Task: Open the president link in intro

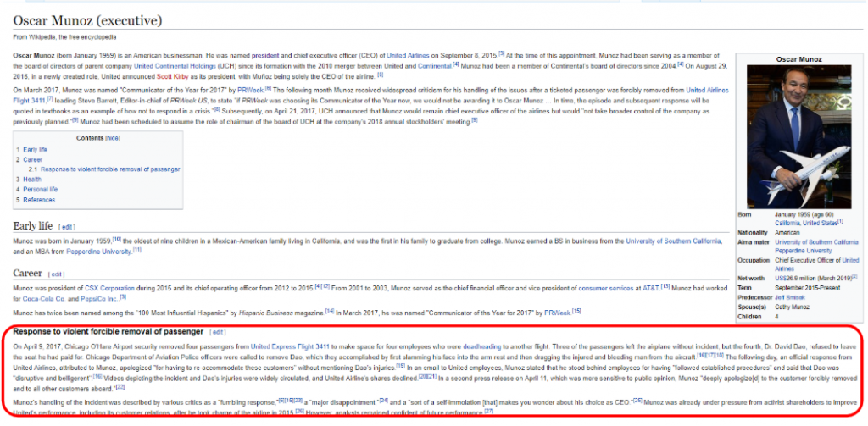Action: click(265, 55)
